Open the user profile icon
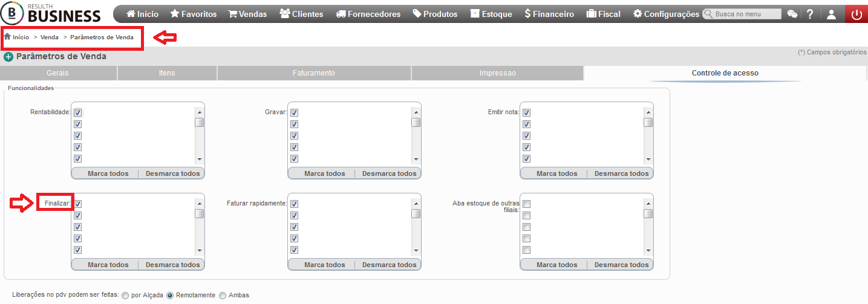The image size is (868, 304). pos(832,14)
